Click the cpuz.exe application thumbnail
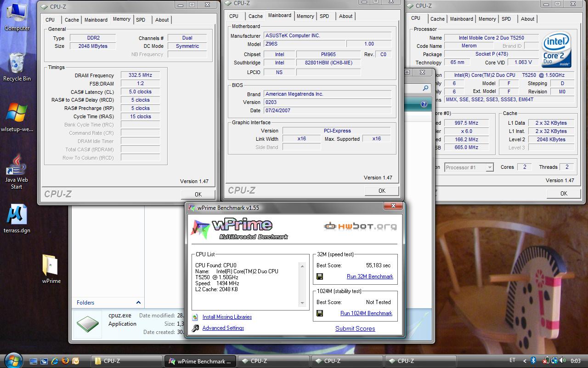The width and height of the screenshot is (588, 368). [88, 324]
